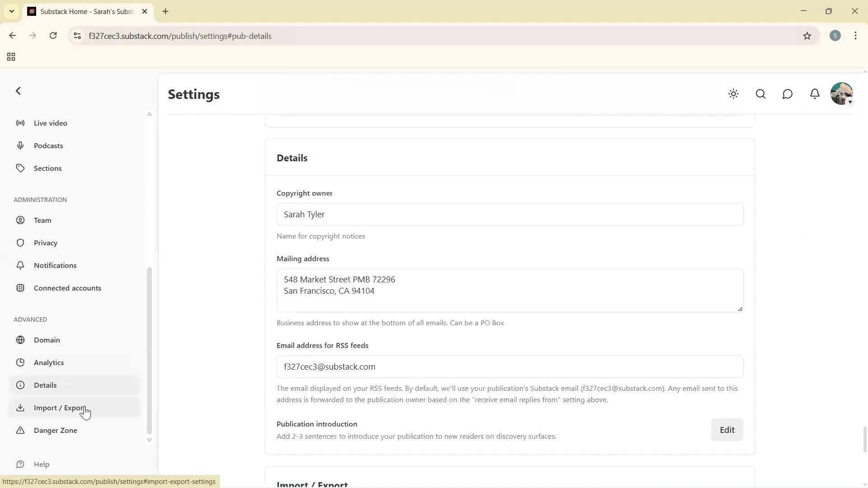This screenshot has height=488, width=868.
Task: Select Danger Zone in the sidebar
Action: coord(55,430)
